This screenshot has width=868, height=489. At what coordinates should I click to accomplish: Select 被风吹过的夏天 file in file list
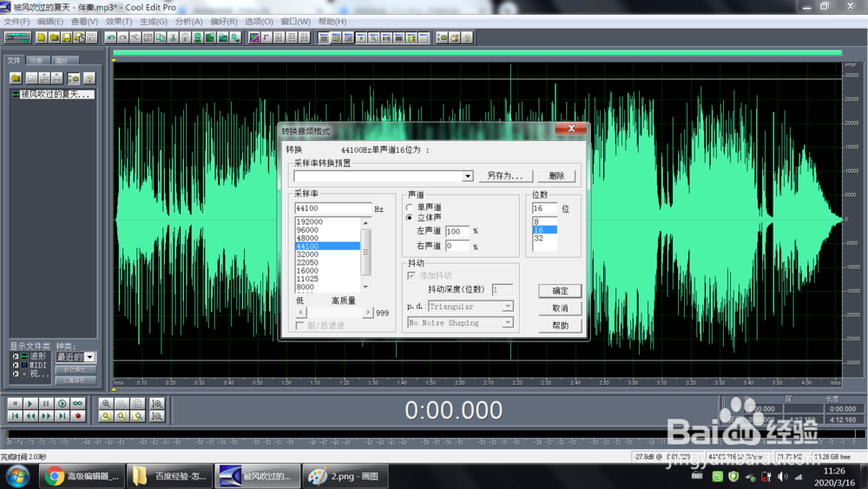[x=53, y=95]
